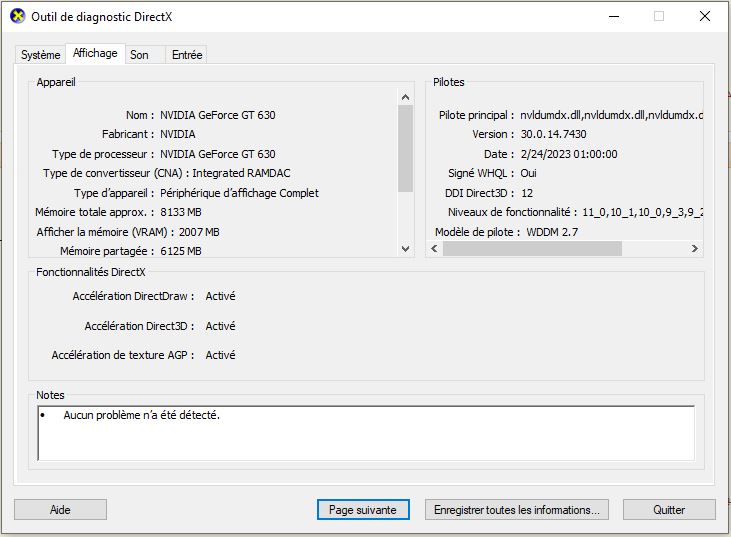Click the Notes text box
Screen dimensions: 731x537
[x=366, y=433]
